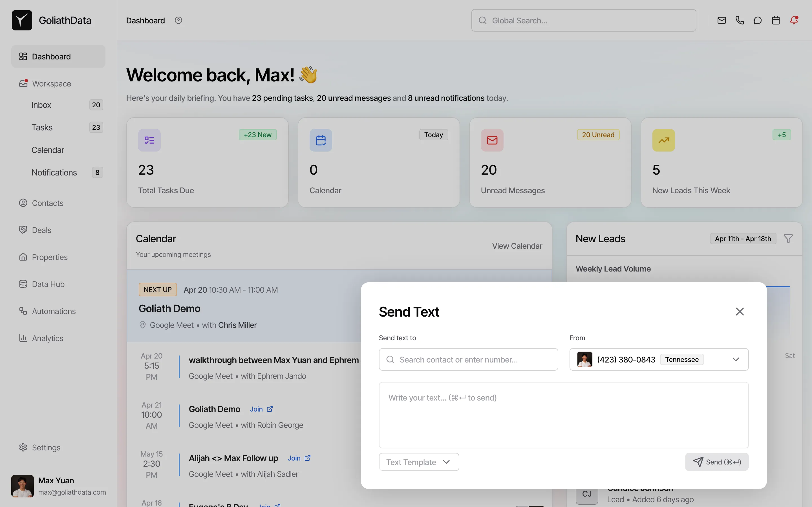Open the notification bell icon
Image resolution: width=812 pixels, height=507 pixels.
coord(794,21)
